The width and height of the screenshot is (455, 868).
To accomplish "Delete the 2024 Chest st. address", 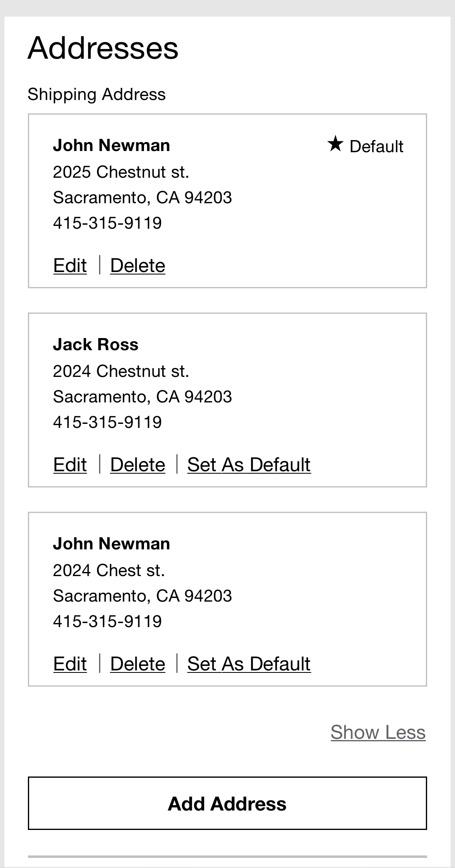I will [x=137, y=663].
